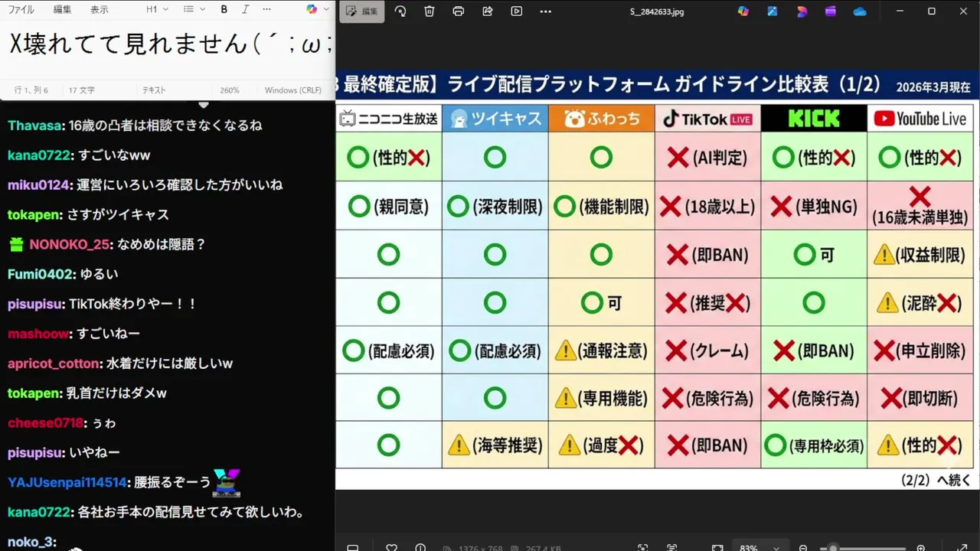Viewport: 980px width, 551px height.
Task: Click the (2/2) へ続く text
Action: [936, 481]
